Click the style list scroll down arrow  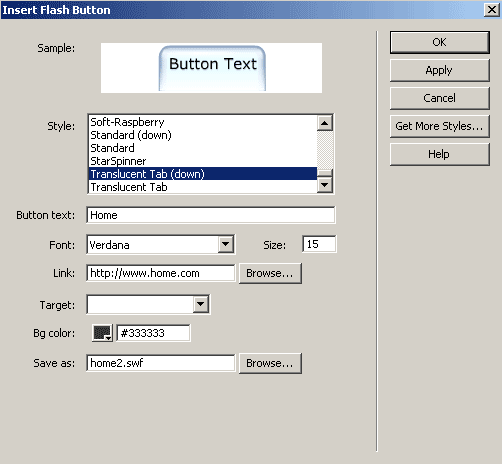[x=325, y=184]
